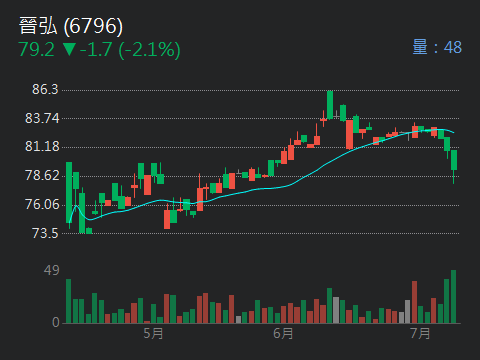This screenshot has width=480, height=360.
Task: Click the tall green candlestick peaking at 86.3
Action: pos(330,105)
